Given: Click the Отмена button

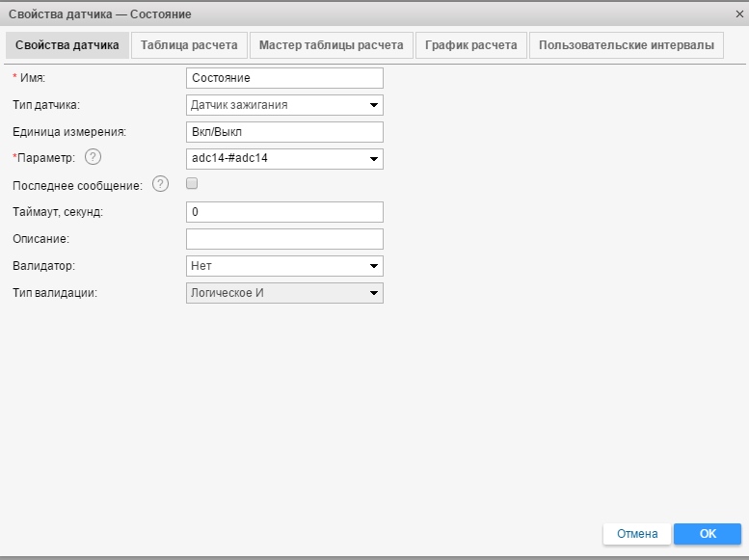Looking at the screenshot, I should coord(637,534).
